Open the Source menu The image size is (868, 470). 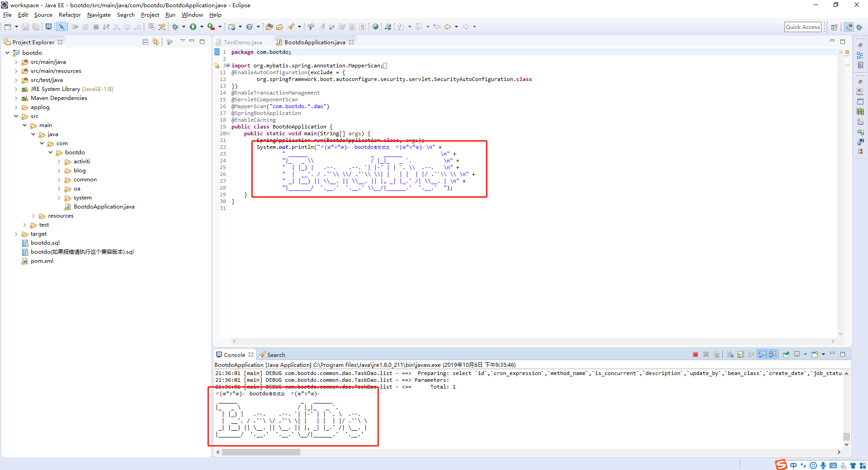[43, 15]
